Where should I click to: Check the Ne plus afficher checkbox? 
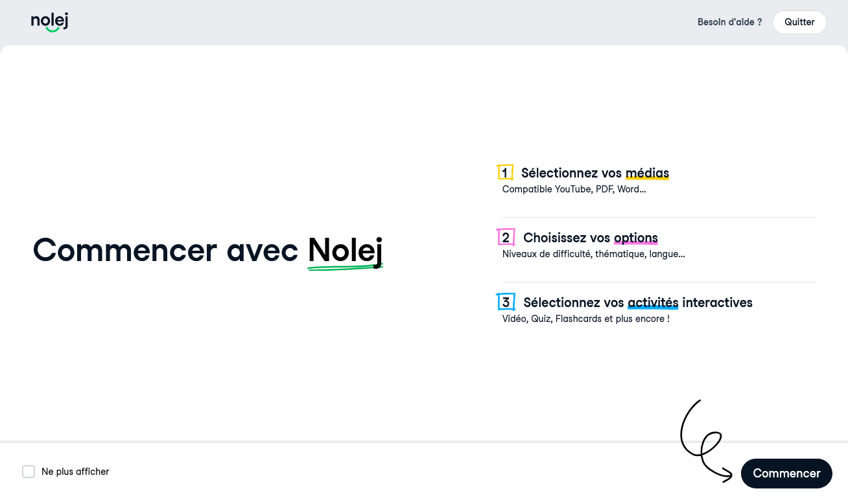[29, 472]
